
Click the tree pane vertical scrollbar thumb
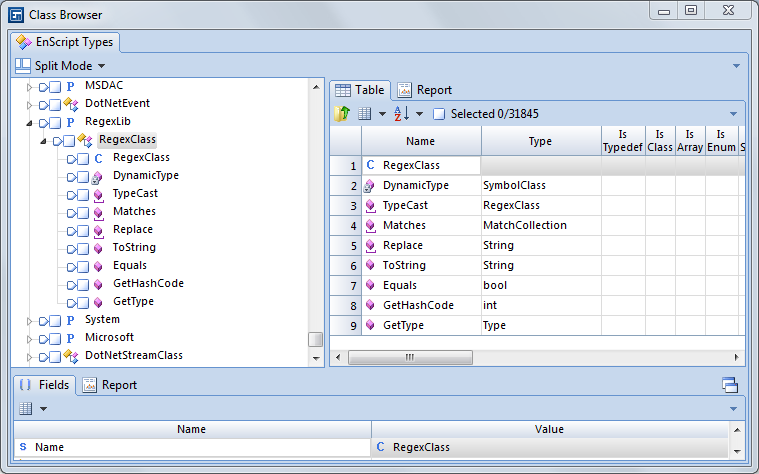pos(316,339)
